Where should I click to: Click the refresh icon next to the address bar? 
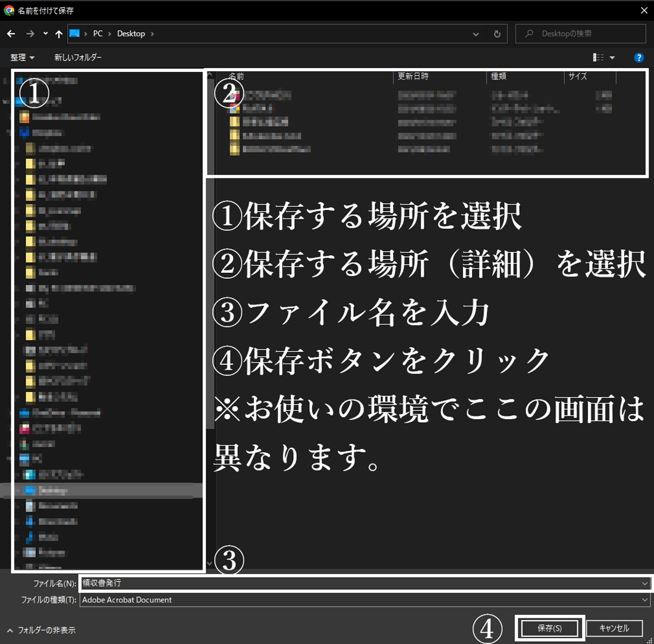click(x=497, y=34)
